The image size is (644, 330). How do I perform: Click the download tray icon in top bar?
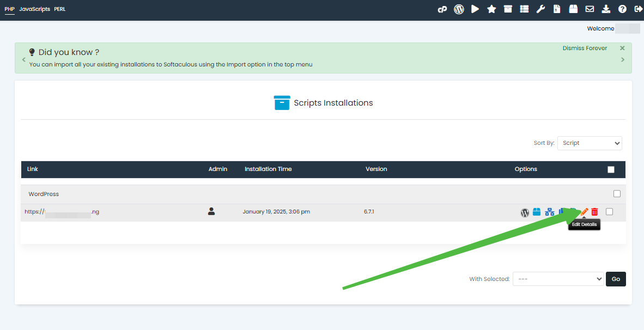click(606, 9)
